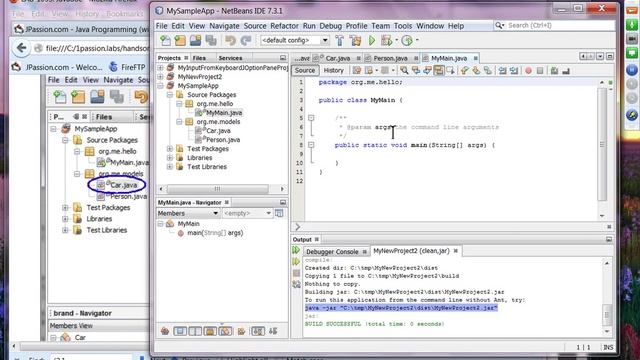Click the New File toolbar icon in NetBeans
The height and width of the screenshot is (360, 640).
(x=165, y=40)
